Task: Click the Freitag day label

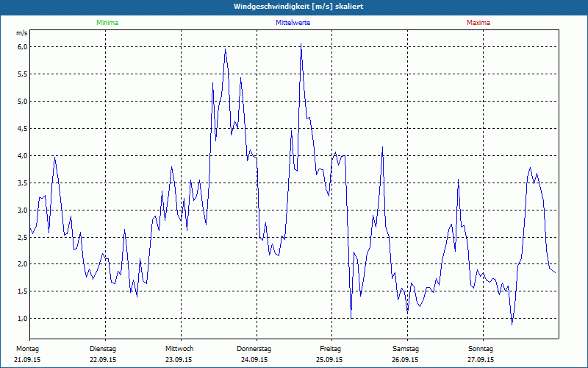Action: tap(330, 349)
